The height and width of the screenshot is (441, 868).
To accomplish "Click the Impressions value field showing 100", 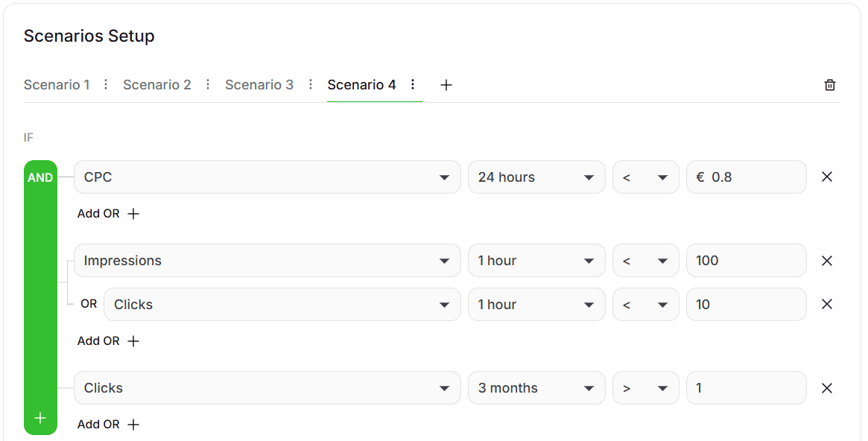I will (x=746, y=261).
